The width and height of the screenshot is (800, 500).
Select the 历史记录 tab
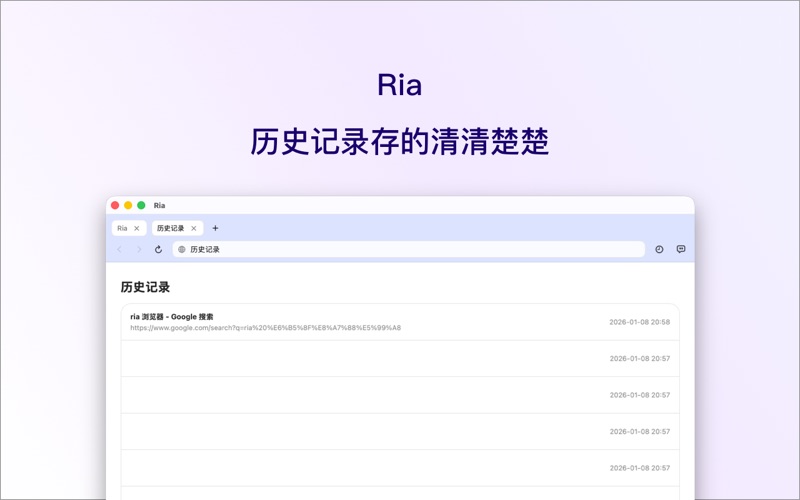point(178,228)
